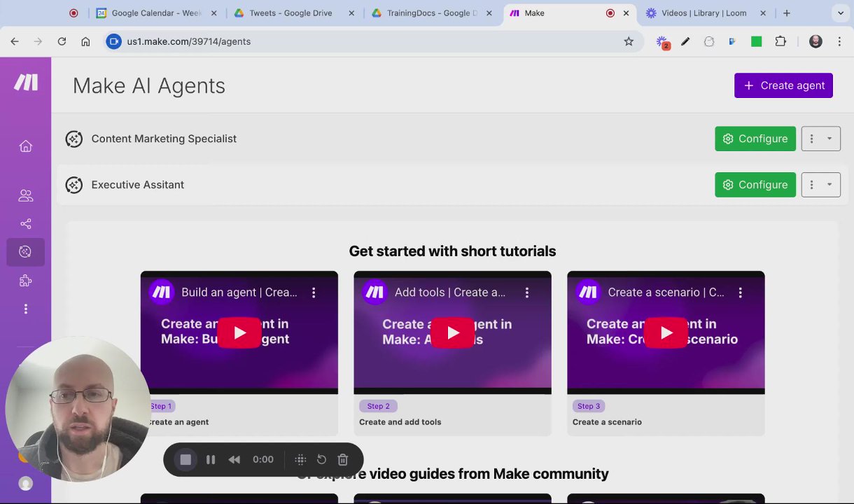Open the Team people icon in sidebar
This screenshot has width=854, height=504.
26,196
